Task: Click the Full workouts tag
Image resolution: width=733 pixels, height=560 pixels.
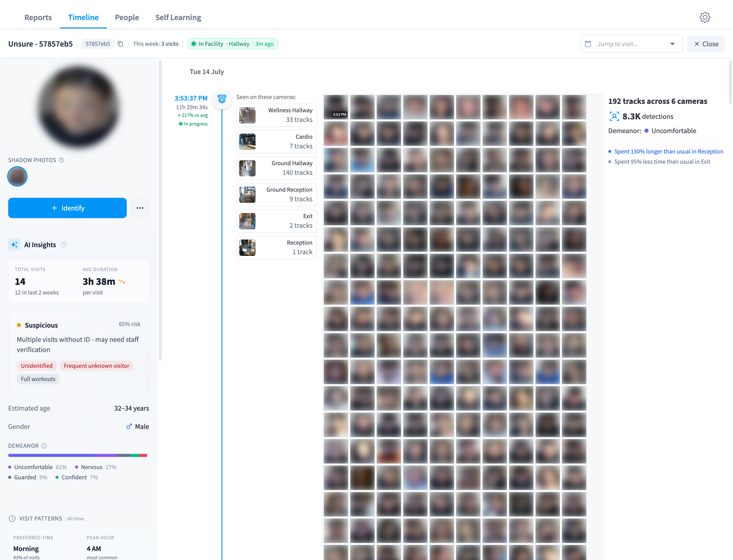Action: [x=38, y=379]
